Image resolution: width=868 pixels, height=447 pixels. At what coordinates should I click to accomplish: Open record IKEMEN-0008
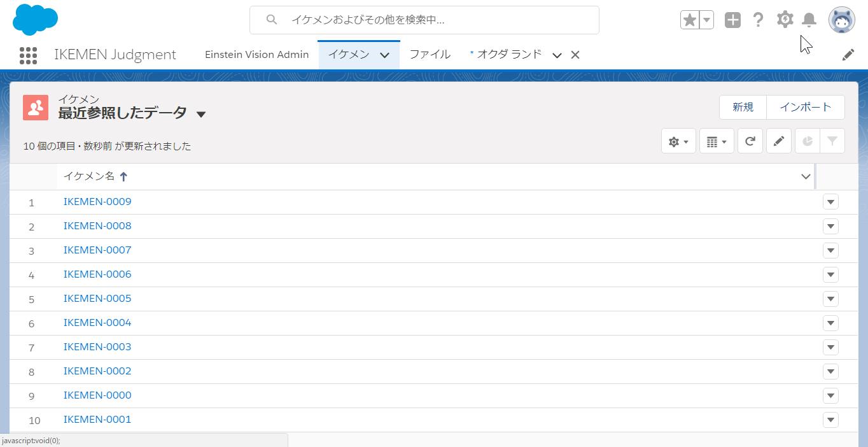point(97,226)
